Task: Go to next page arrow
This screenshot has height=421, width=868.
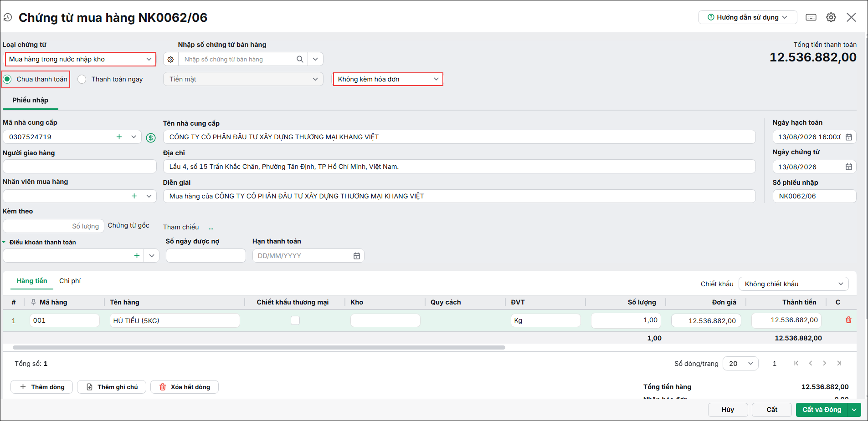Action: 824,363
